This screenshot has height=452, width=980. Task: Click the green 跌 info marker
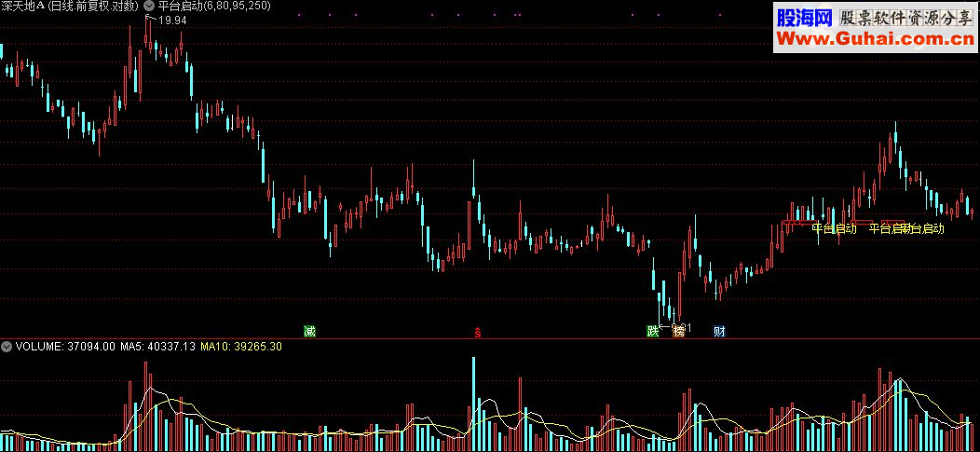tap(652, 331)
